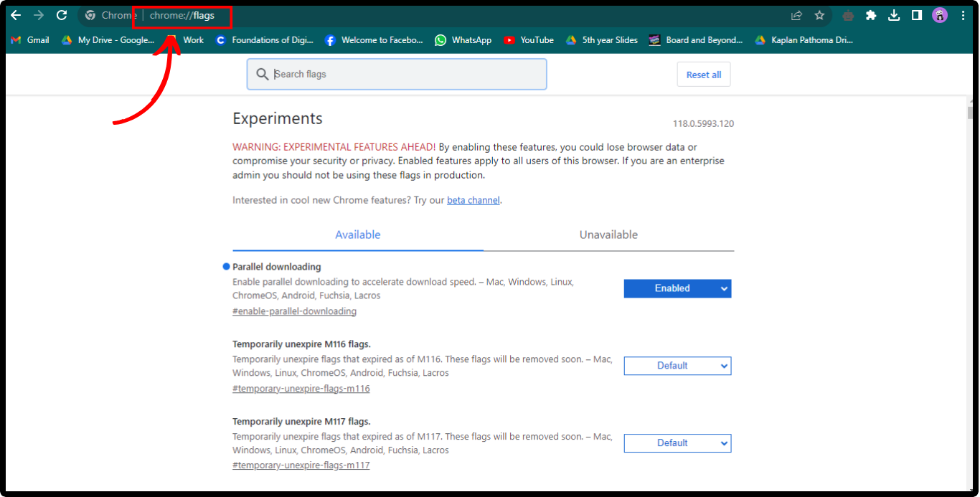Click Temporarily unexpire M117 flags title
The image size is (980, 497).
[301, 422]
